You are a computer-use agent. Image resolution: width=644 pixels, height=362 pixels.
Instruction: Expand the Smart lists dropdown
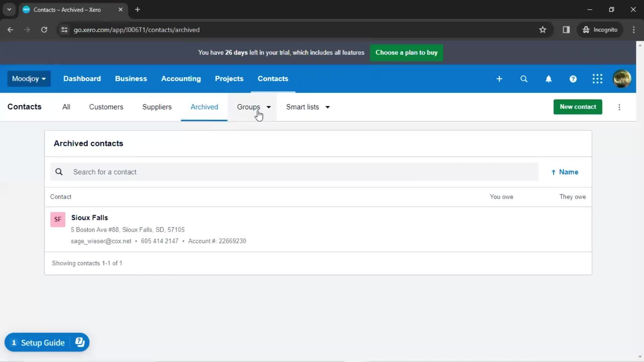(x=308, y=107)
